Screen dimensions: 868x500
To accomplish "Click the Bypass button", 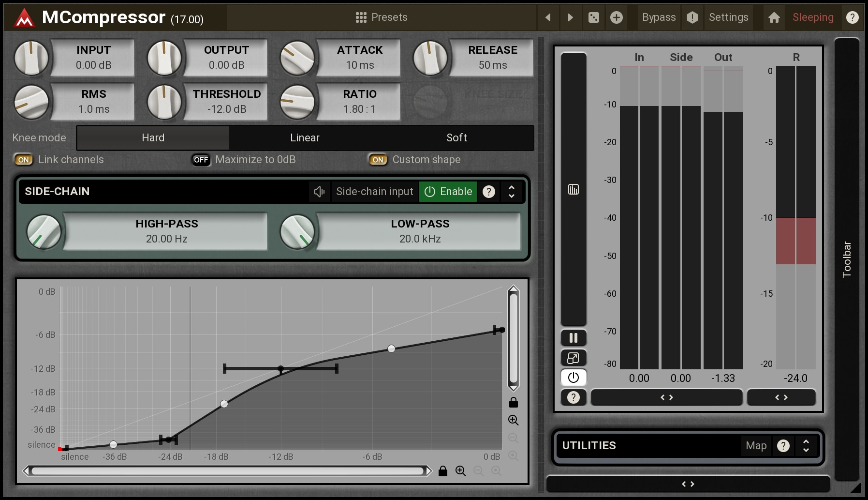I will (x=659, y=17).
